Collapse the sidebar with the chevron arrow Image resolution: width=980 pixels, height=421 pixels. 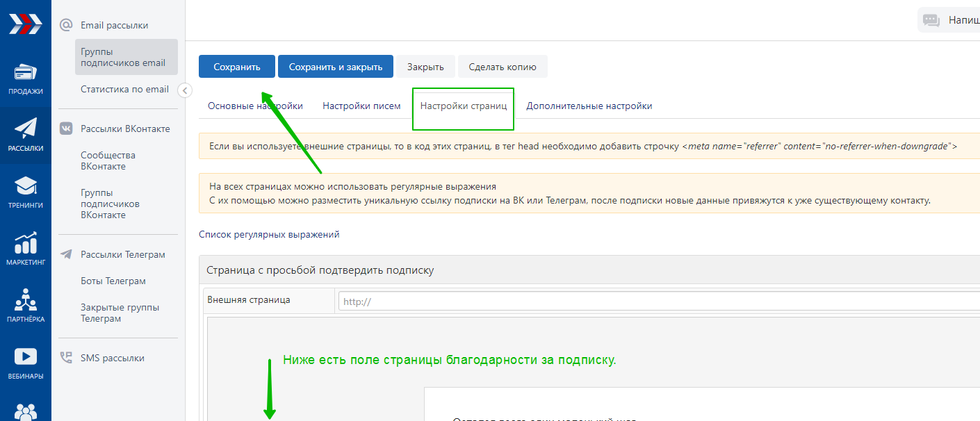(185, 90)
